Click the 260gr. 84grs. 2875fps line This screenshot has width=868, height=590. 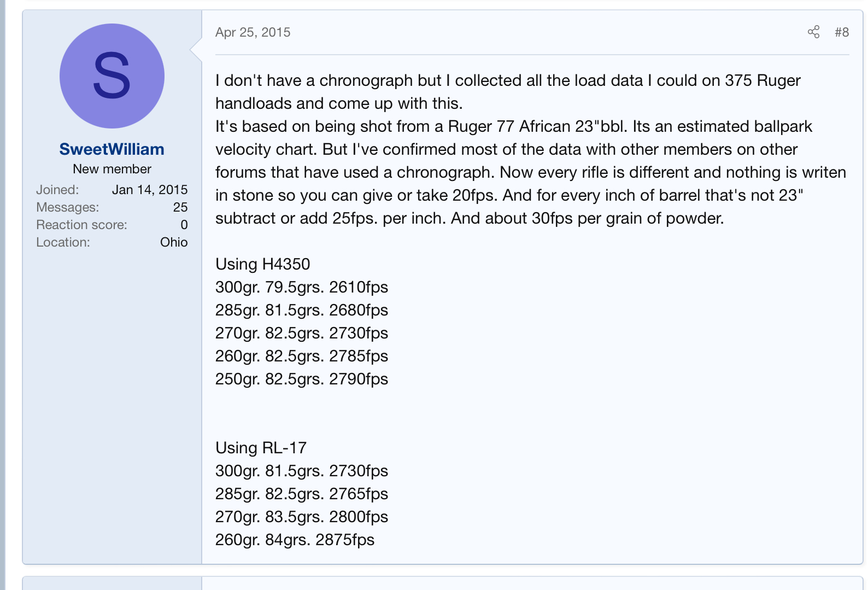[x=295, y=540]
